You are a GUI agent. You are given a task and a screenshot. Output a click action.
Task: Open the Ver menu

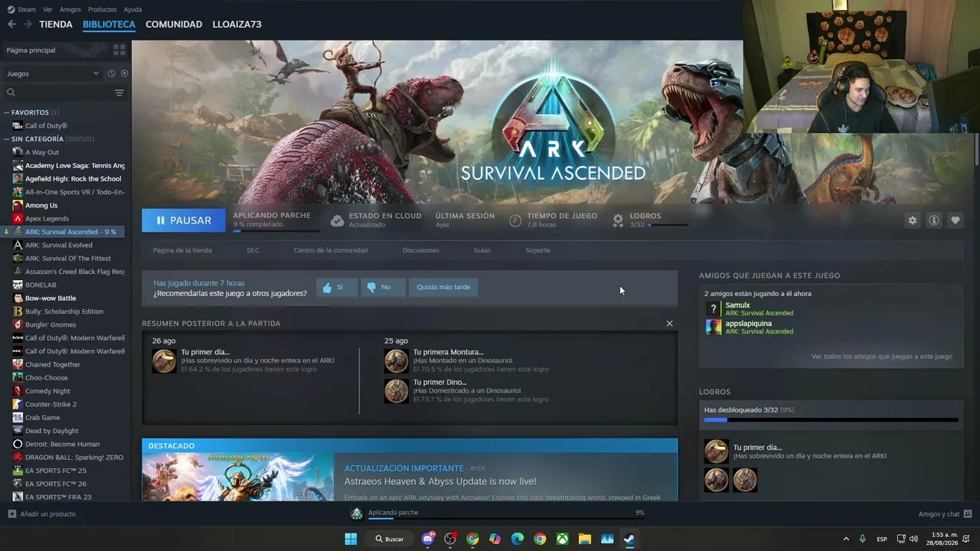coord(47,9)
